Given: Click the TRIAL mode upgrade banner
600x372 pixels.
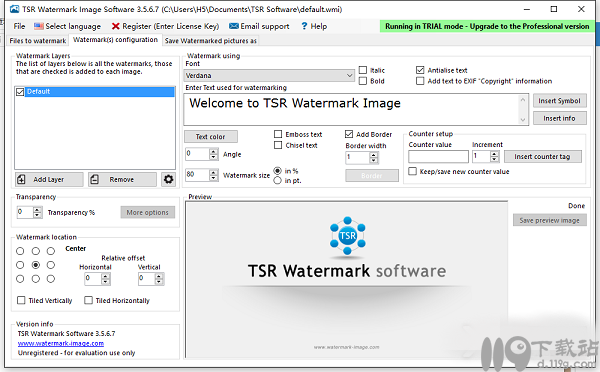Looking at the screenshot, I should click(487, 26).
